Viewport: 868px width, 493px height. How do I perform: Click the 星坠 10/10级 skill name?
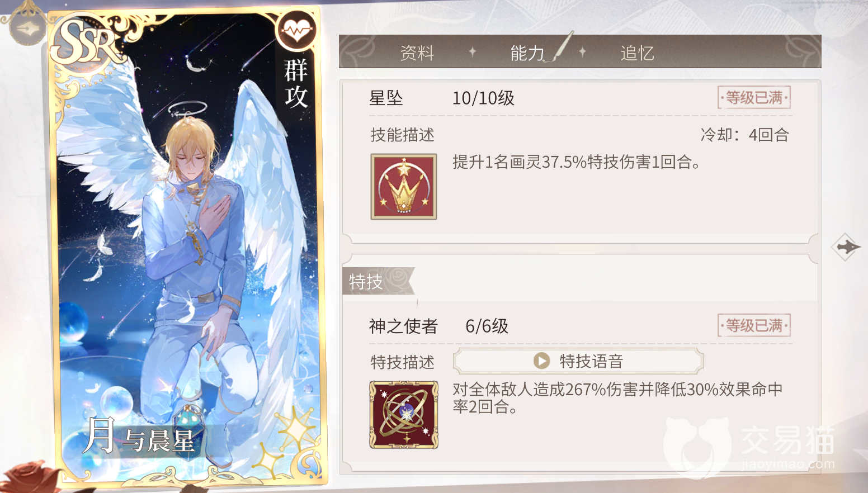[441, 98]
